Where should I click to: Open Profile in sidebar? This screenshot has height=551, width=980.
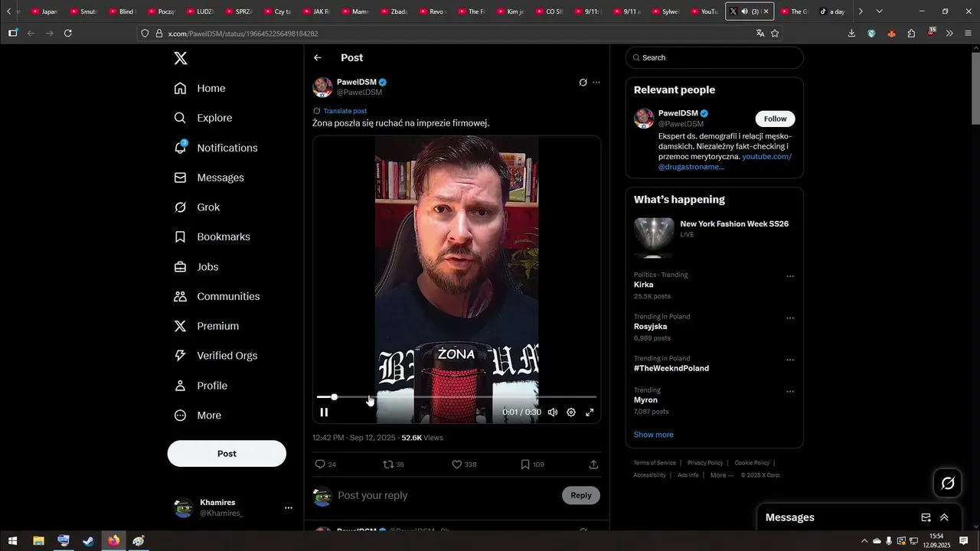tap(201, 386)
